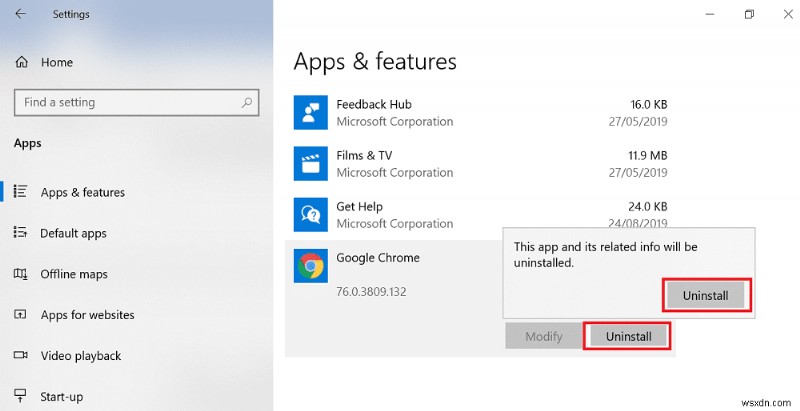Screen dimensions: 800x411
Task: Click the Uninstall button beside Modify
Action: click(x=629, y=336)
